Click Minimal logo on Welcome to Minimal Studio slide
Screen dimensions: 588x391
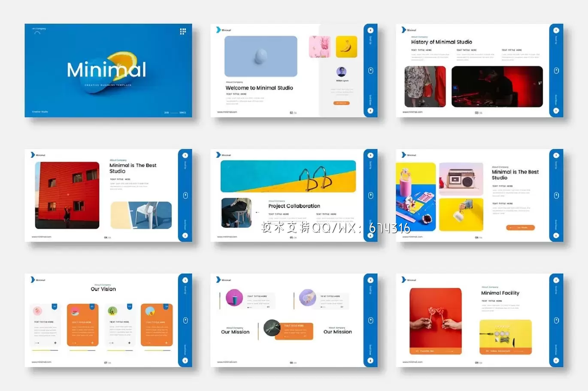click(x=223, y=30)
